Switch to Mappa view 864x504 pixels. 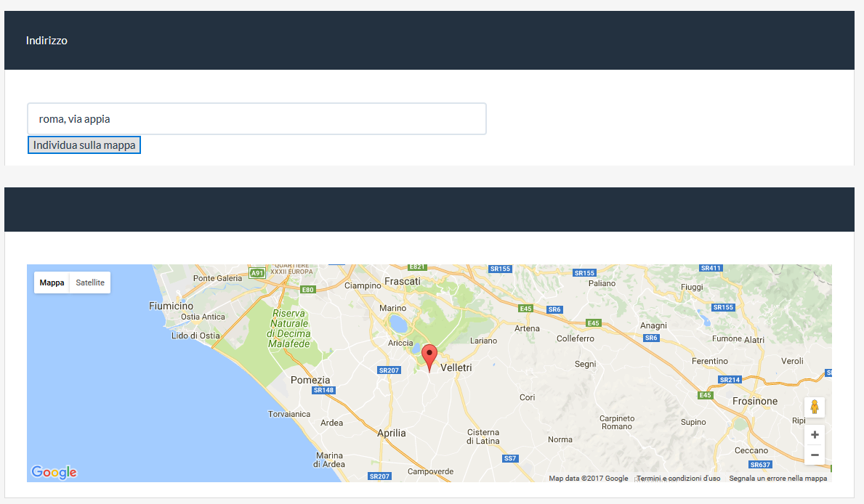52,283
